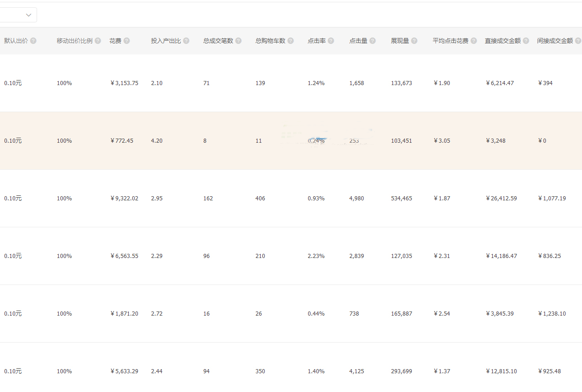Click the ¥26,412.59 direct transaction value
This screenshot has height=392, width=582.
tap(501, 199)
